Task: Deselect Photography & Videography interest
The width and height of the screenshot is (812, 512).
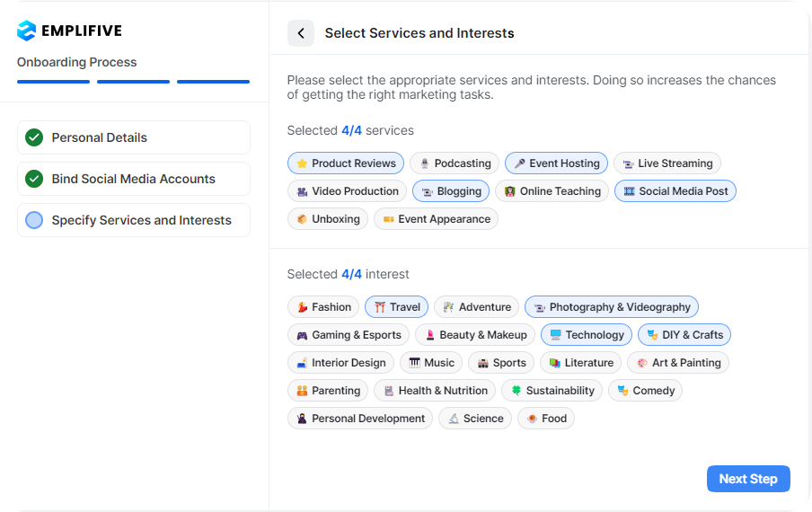Action: click(x=611, y=307)
